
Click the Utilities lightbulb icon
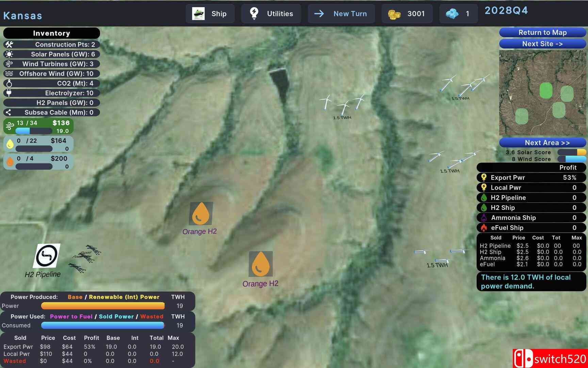pos(254,14)
